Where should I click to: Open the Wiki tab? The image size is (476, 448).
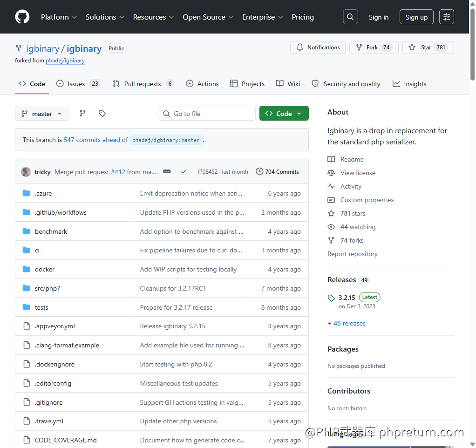[x=288, y=84]
